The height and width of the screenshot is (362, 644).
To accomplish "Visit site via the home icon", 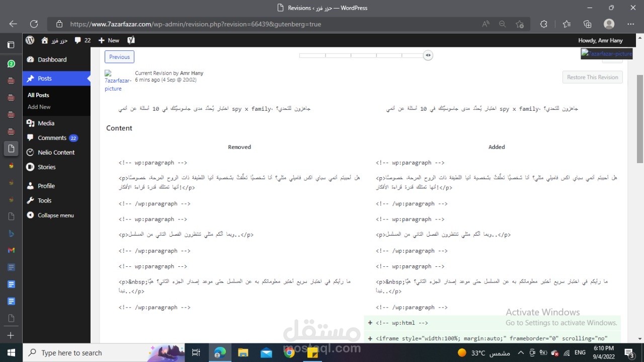I will click(x=45, y=40).
